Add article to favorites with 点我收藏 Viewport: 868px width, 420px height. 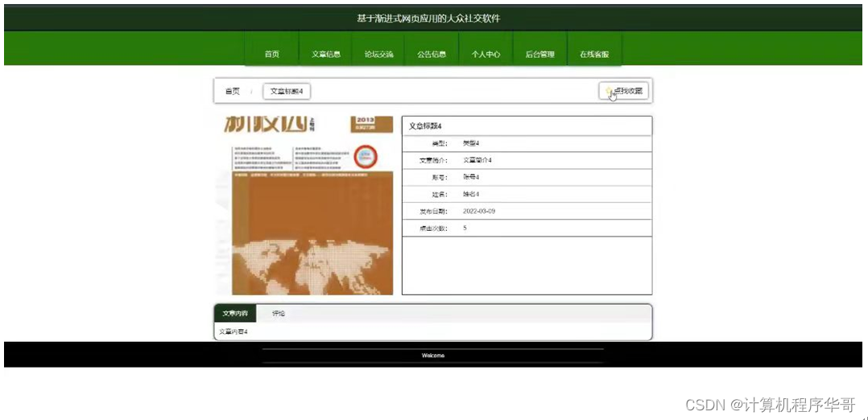pyautogui.click(x=623, y=91)
